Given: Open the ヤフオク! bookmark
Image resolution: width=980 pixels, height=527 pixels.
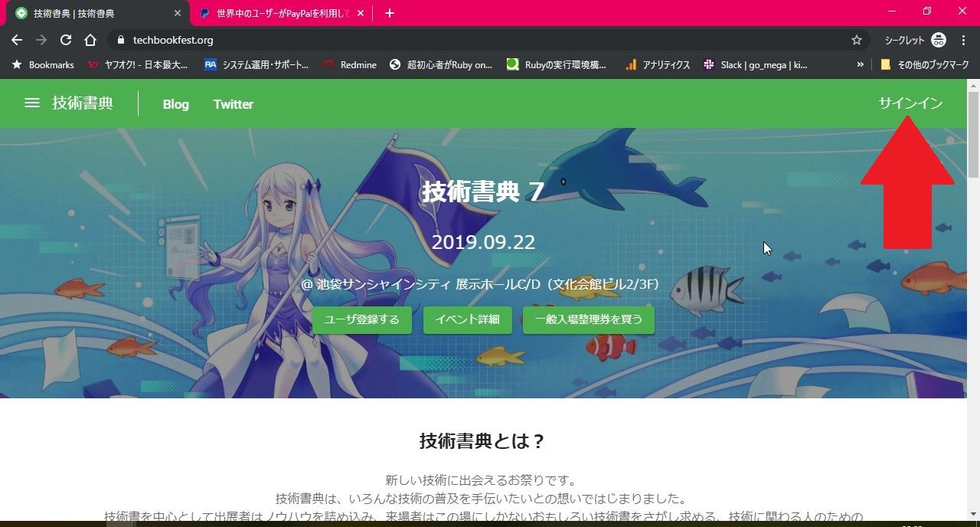Looking at the screenshot, I should click(138, 65).
